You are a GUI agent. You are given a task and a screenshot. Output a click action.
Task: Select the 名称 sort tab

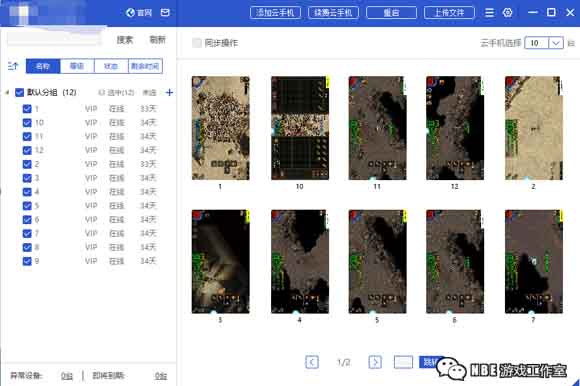(43, 66)
